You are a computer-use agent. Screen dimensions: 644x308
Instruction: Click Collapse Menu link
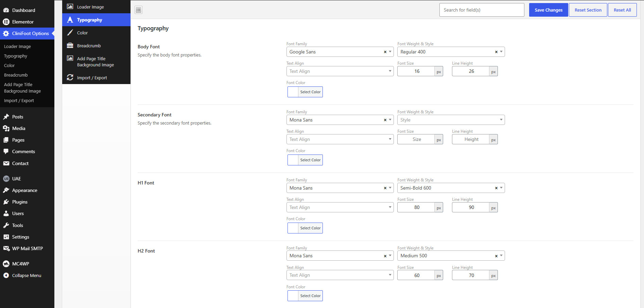27,275
